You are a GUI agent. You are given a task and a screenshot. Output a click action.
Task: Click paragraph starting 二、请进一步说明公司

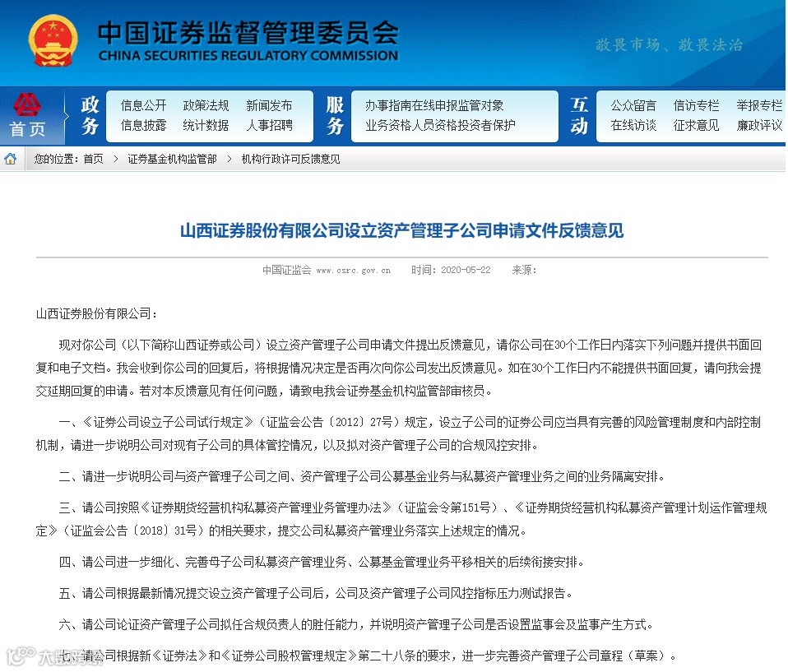pos(362,476)
